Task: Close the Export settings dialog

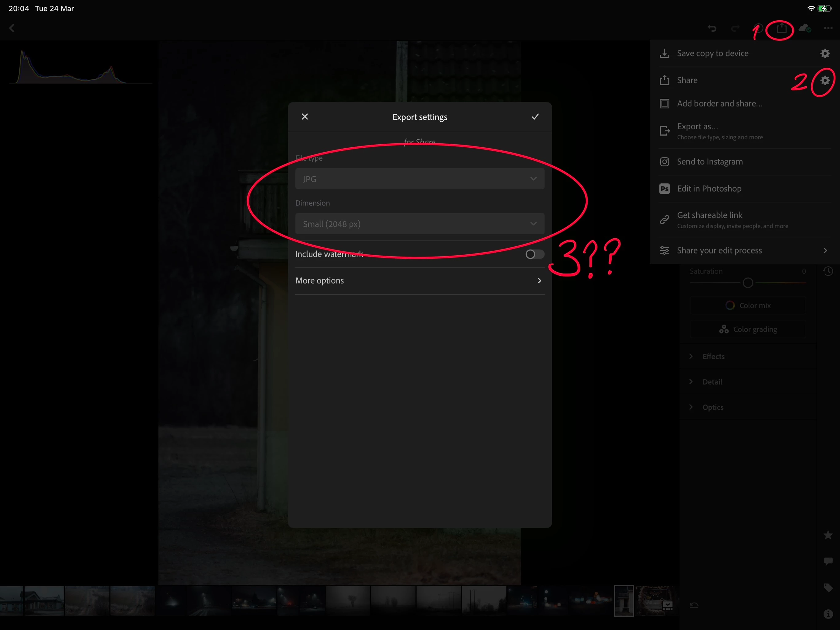Action: pyautogui.click(x=305, y=117)
